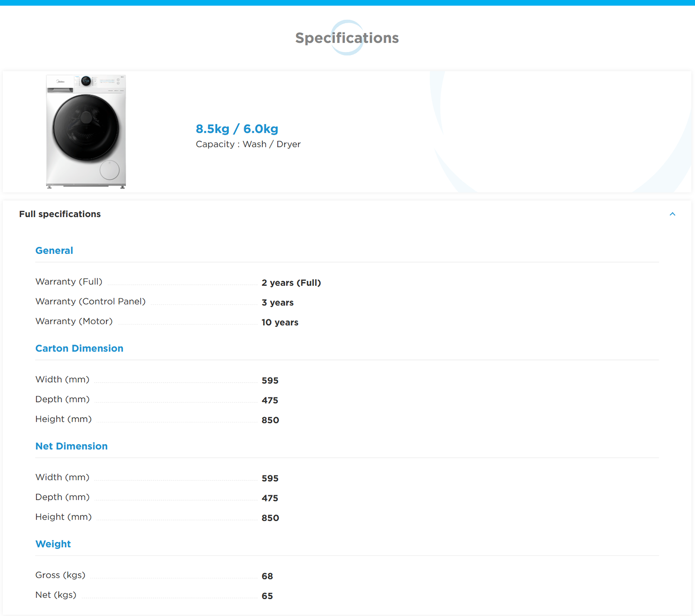Collapse the Full specifications chevron arrow
The height and width of the screenshot is (616, 695).
click(x=672, y=214)
